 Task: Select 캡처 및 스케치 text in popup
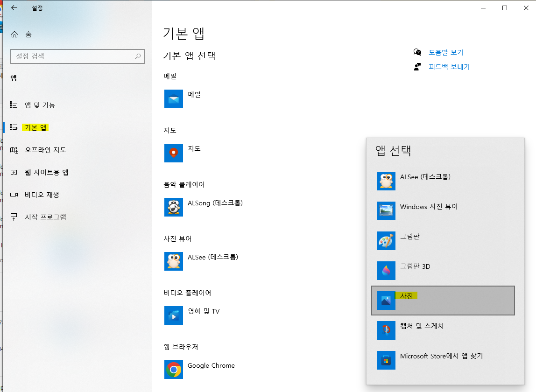[x=422, y=326]
